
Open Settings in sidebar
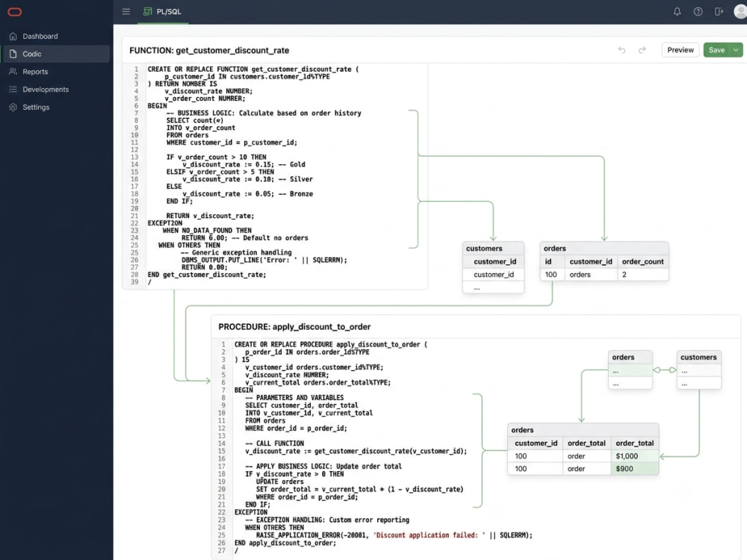click(x=57, y=107)
